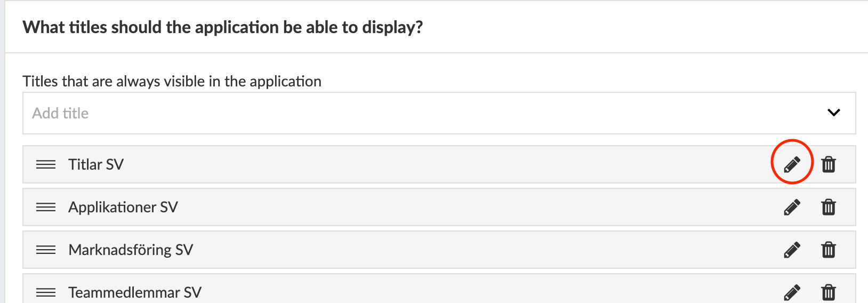Edit the Titlar SV title

(x=792, y=164)
